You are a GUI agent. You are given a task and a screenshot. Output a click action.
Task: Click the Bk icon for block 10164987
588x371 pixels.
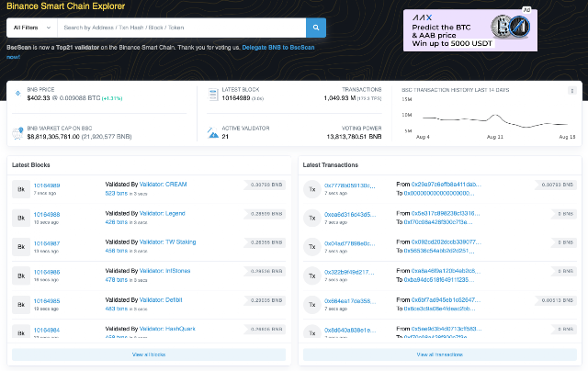[21, 247]
